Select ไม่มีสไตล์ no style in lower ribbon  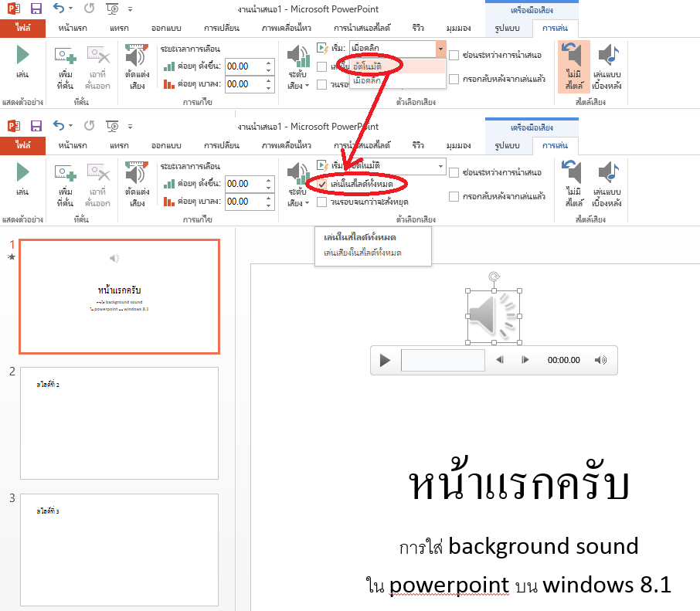pos(574,185)
